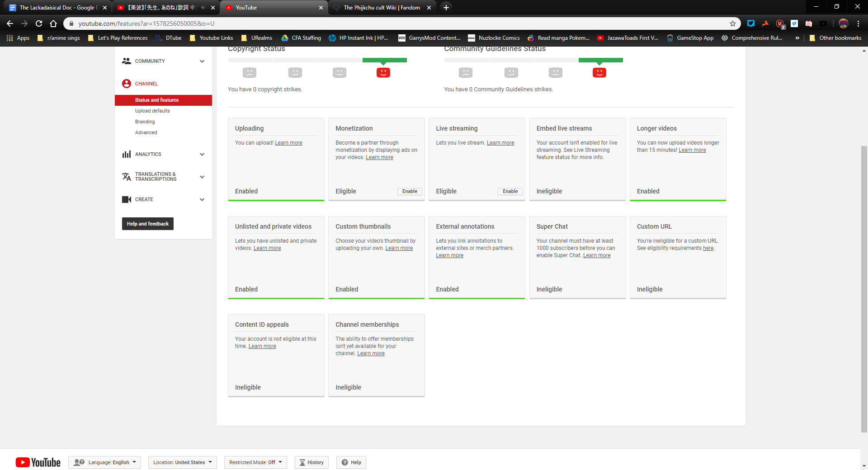868x470 pixels.
Task: Click Learn more in Live streaming card
Action: 500,143
